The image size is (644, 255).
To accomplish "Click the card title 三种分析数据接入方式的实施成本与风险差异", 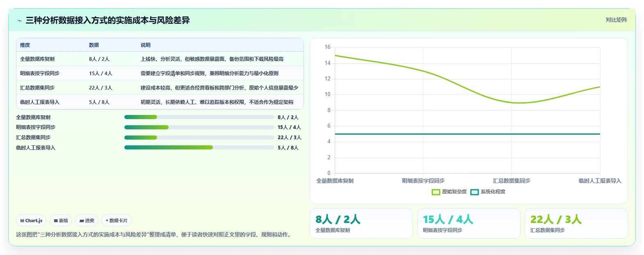I will point(107,21).
